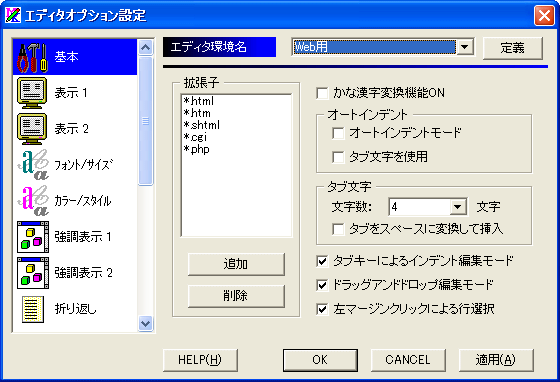Click the tab 文字数 value field showing 4
Screen dimensions: 560x382
click(x=419, y=207)
